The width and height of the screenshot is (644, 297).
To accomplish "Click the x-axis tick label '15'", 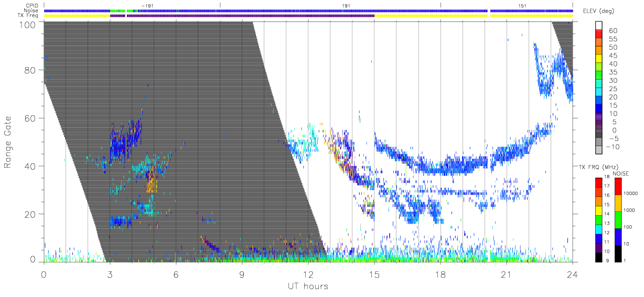I will (374, 274).
